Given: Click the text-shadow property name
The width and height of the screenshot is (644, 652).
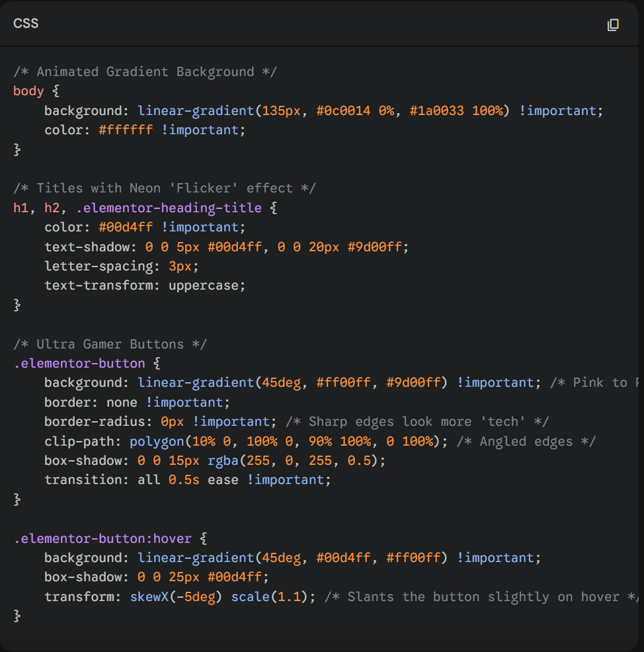Looking at the screenshot, I should 86,247.
